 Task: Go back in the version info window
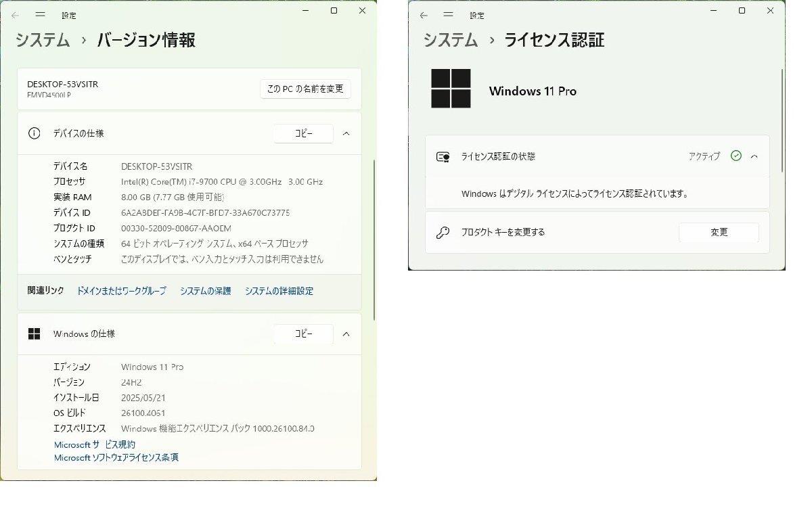pyautogui.click(x=16, y=14)
